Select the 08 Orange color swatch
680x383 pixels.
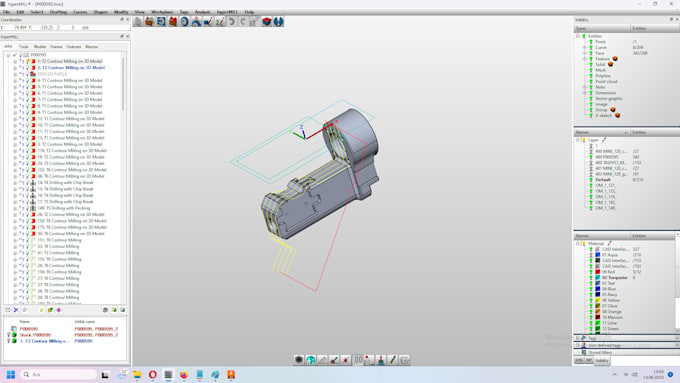point(598,311)
